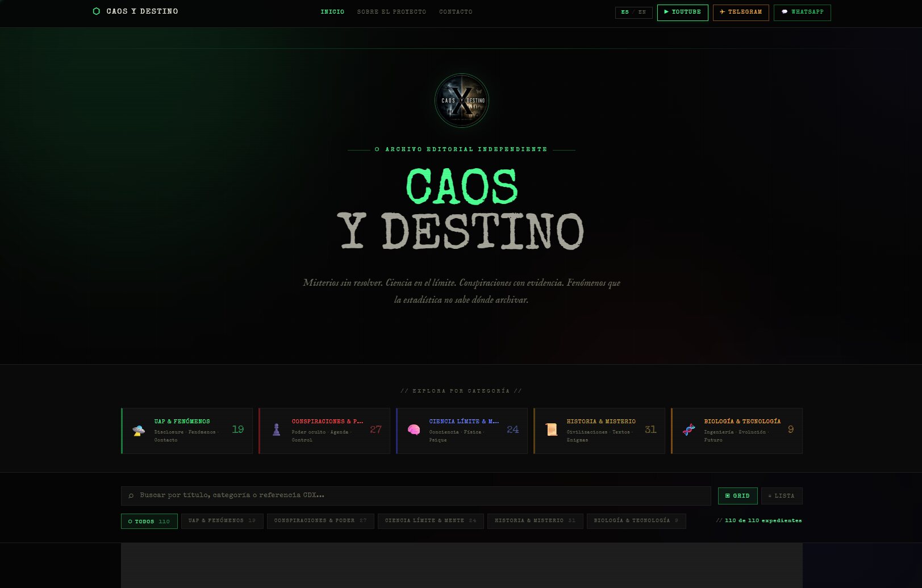Open the Ciencia Límite & M... category card title

[464, 422]
